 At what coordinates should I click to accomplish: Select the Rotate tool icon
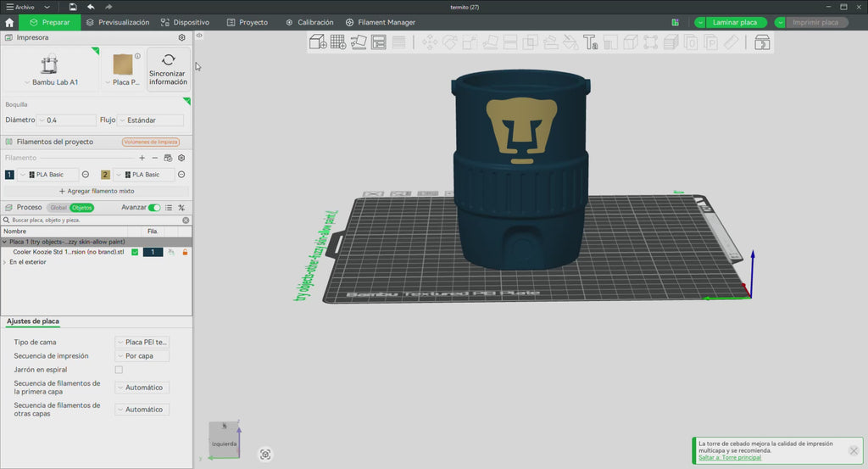(449, 42)
